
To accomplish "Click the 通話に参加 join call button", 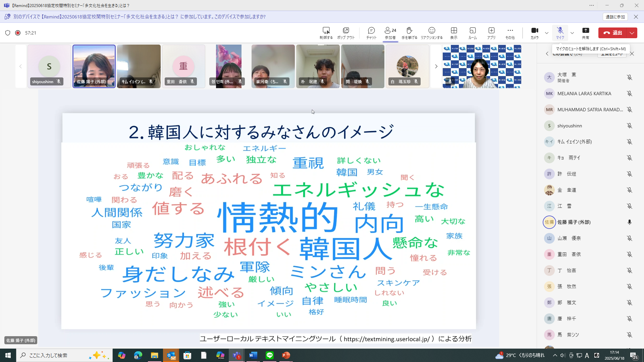I will [615, 17].
